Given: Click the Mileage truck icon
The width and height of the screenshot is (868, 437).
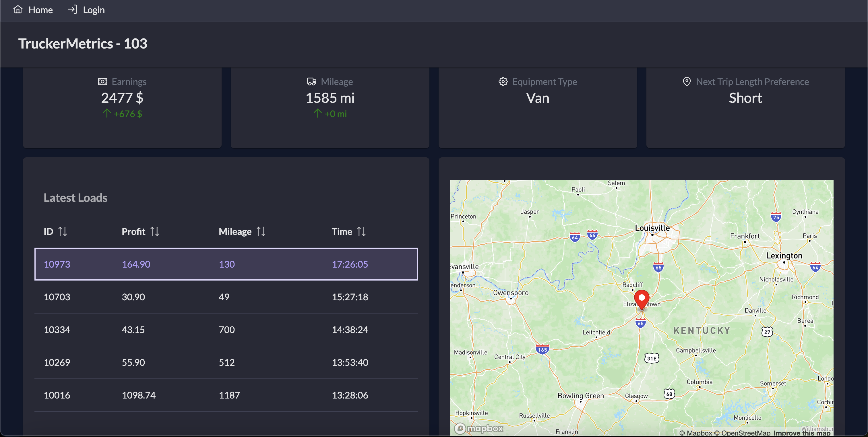Looking at the screenshot, I should [x=311, y=82].
